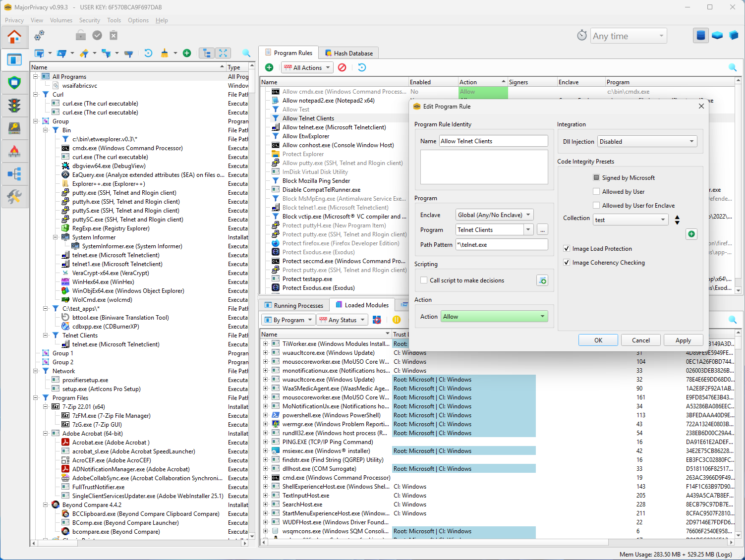Viewport: 745px width, 560px height.
Task: Open the Home page in sidebar
Action: tap(14, 37)
